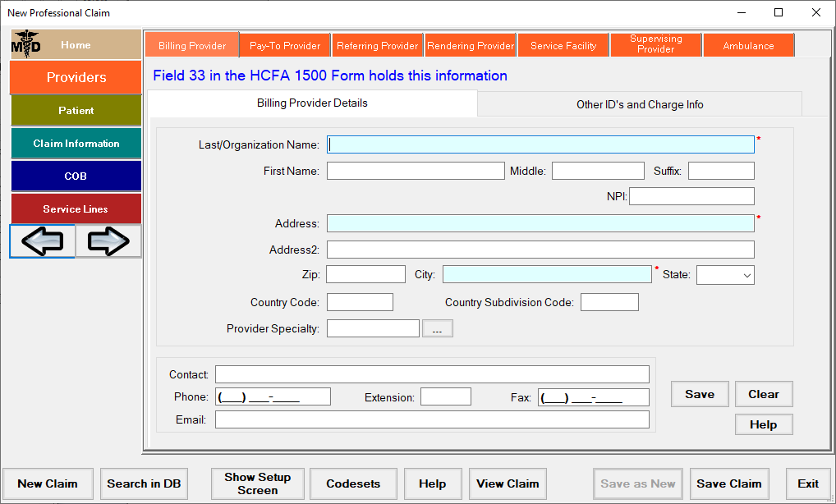Screen dimensions: 836x504
Task: Click the Email field
Action: click(433, 419)
